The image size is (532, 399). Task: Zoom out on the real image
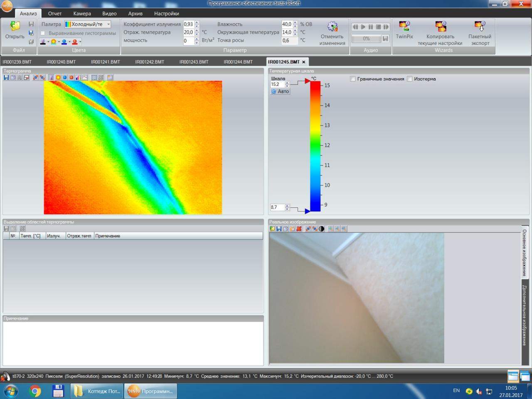click(337, 229)
